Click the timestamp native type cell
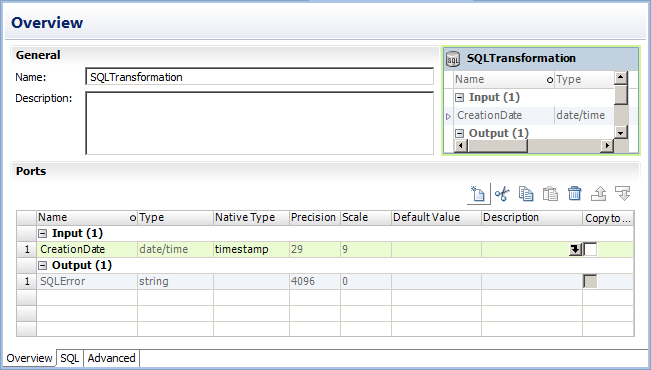Viewport: 651px width, 370px height. click(x=251, y=249)
